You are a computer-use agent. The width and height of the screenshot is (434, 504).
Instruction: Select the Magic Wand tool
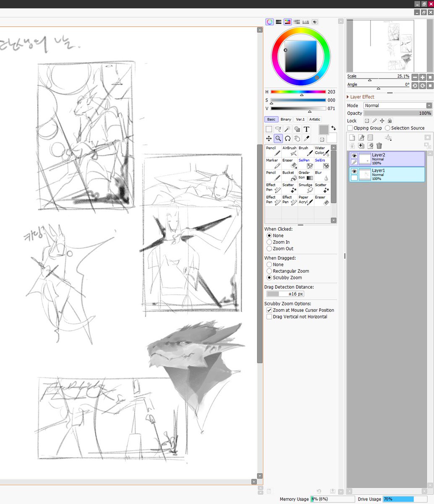click(x=288, y=129)
